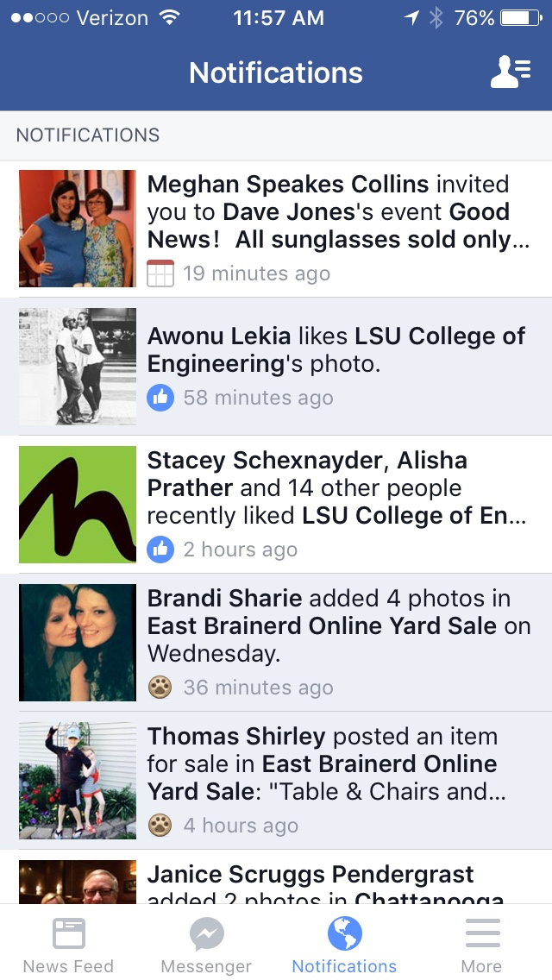The height and width of the screenshot is (980, 552).
Task: Tap Brandi Sharie's profile picture
Action: pos(78,643)
